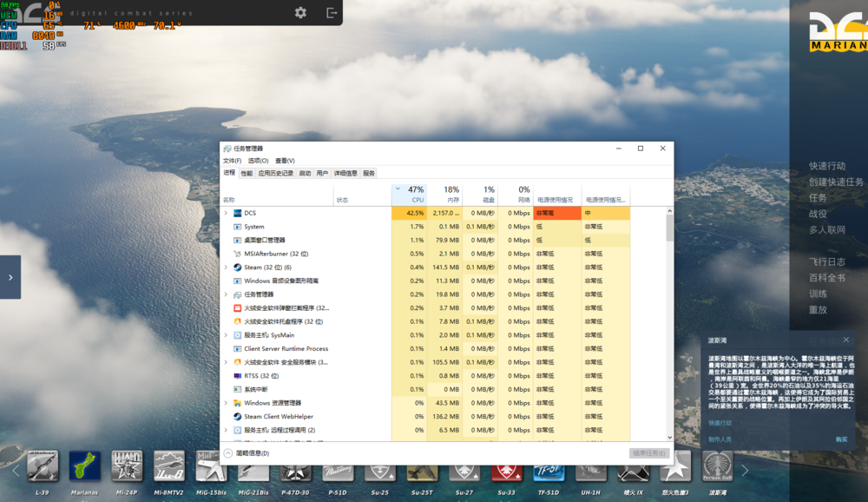Select the Client Server Runtime Process row
Screen dimensions: 868x502
point(425,348)
